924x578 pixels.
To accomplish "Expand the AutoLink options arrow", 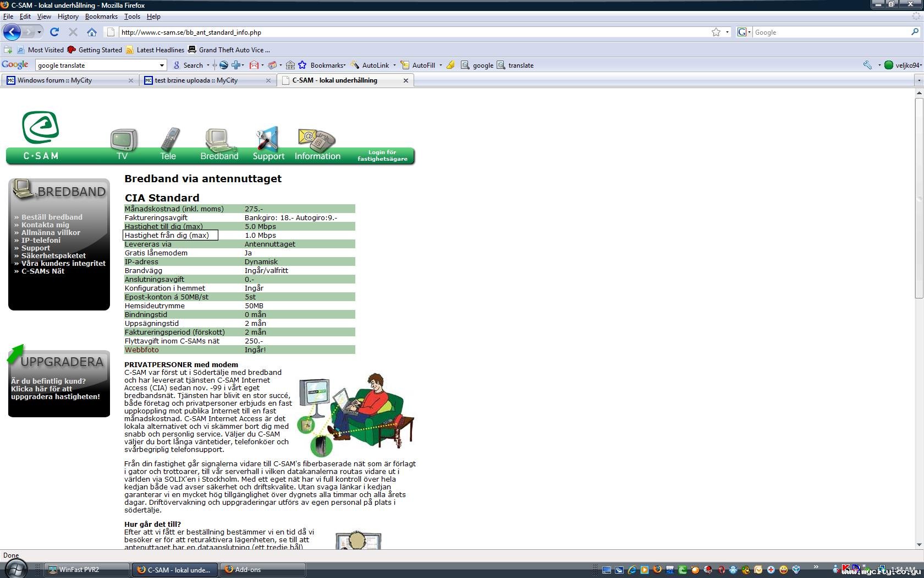I will pos(394,65).
